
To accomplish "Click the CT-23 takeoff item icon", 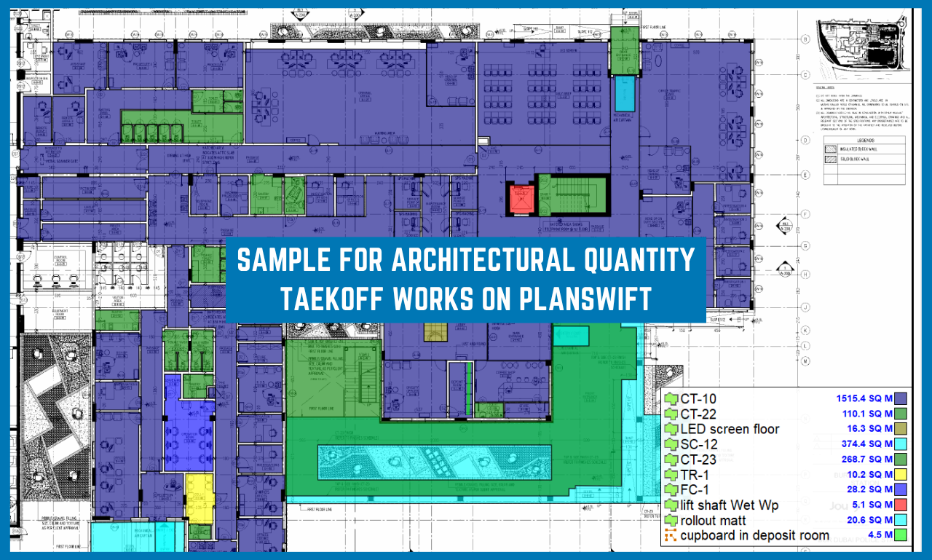I will (x=671, y=460).
